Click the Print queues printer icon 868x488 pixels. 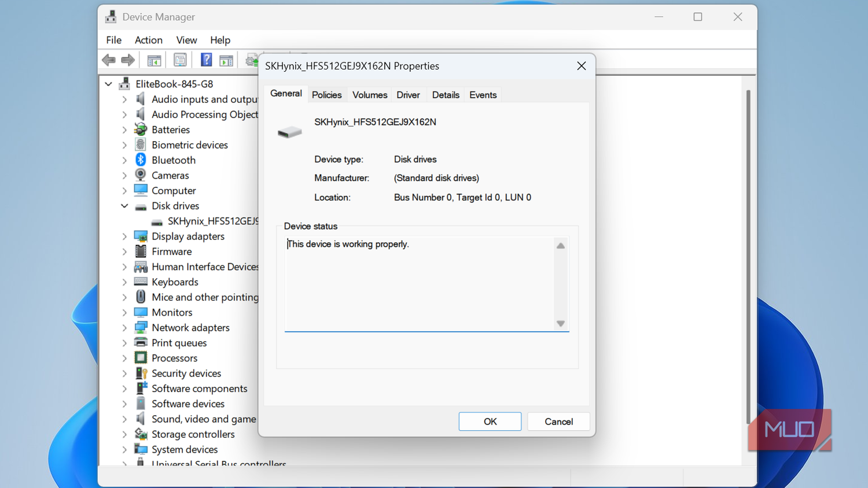[x=141, y=342]
